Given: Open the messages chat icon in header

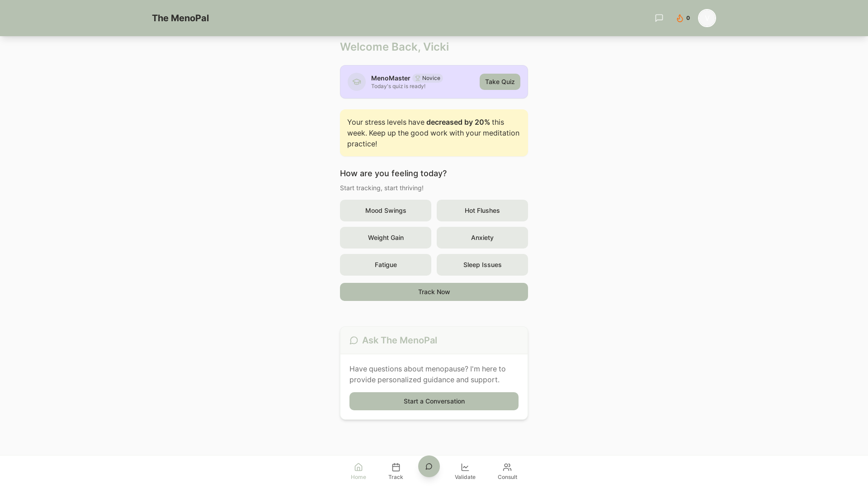Looking at the screenshot, I should tap(659, 18).
